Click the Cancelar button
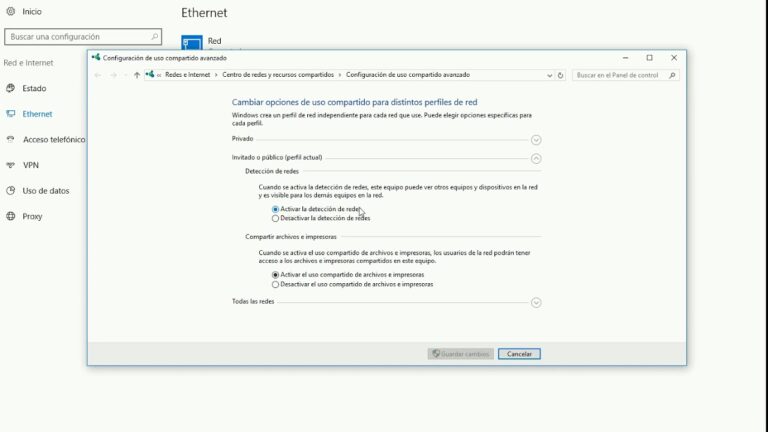This screenshot has width=768, height=432. pos(519,354)
